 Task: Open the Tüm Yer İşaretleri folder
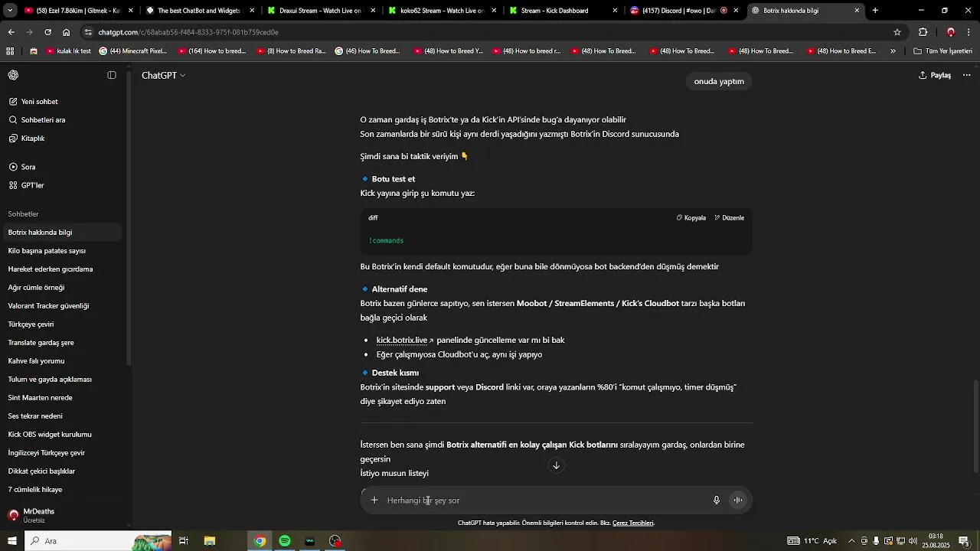pyautogui.click(x=942, y=51)
